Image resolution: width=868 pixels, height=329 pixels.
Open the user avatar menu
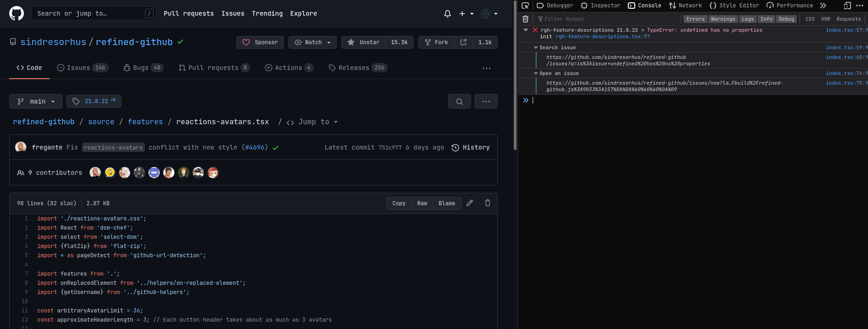pos(489,14)
